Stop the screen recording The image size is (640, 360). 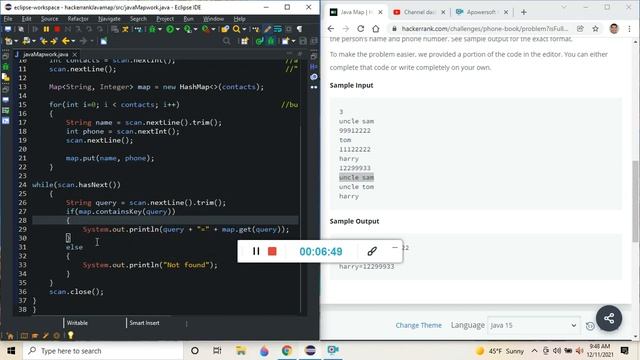[272, 251]
